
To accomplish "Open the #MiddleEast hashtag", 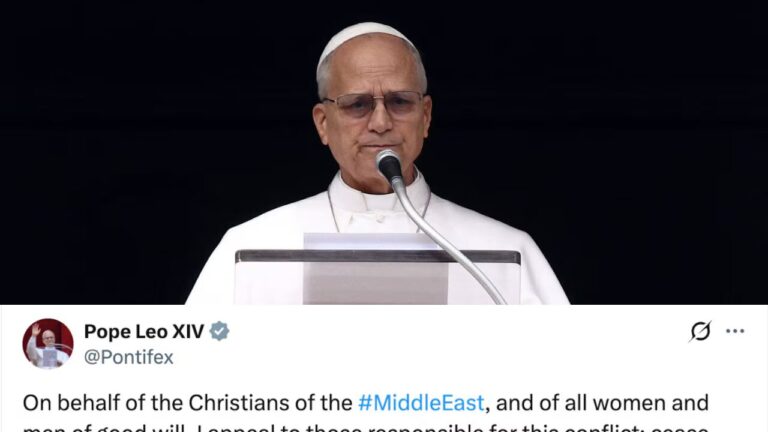I will point(421,403).
